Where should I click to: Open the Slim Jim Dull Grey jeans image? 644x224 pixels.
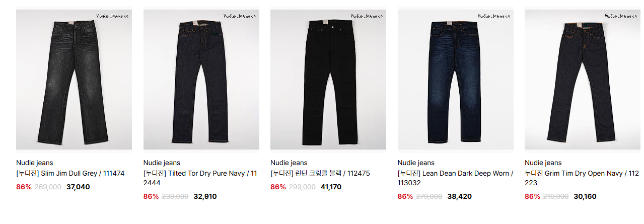coord(74,80)
